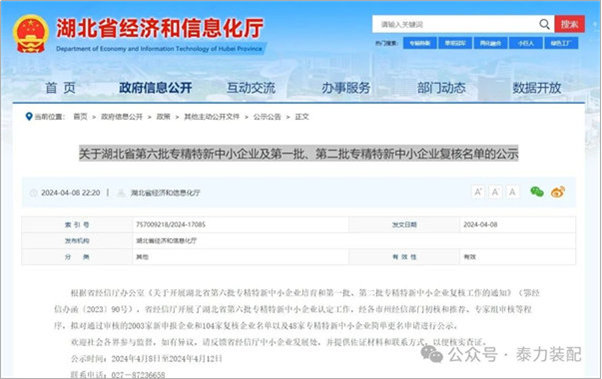Image resolution: width=602 pixels, height=379 pixels.
Task: Set default font size with the middle A icon
Action: (495, 192)
